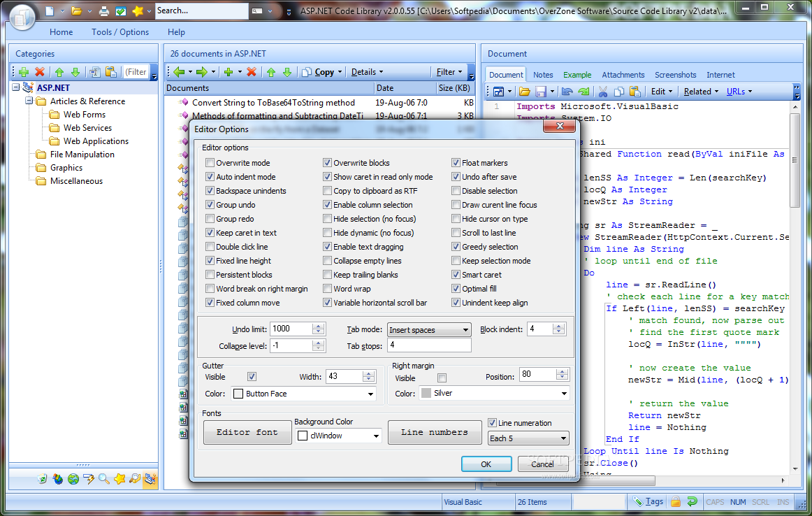Click the Line numbers font button
This screenshot has height=516, width=812.
[435, 432]
